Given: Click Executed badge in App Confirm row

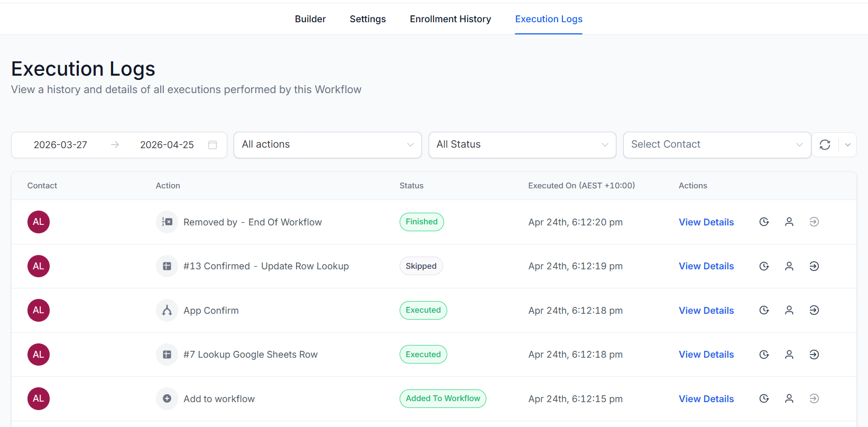Looking at the screenshot, I should (423, 310).
